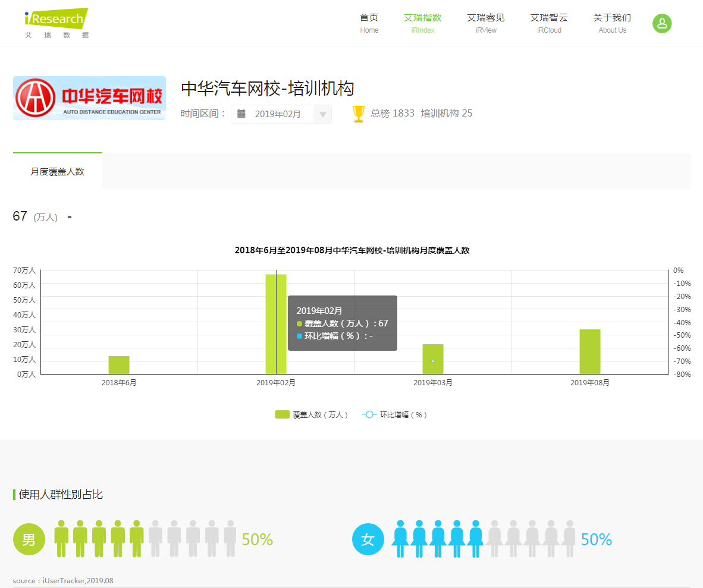Image resolution: width=703 pixels, height=588 pixels.
Task: Select the 月度覆盖人数 tab
Action: click(58, 171)
